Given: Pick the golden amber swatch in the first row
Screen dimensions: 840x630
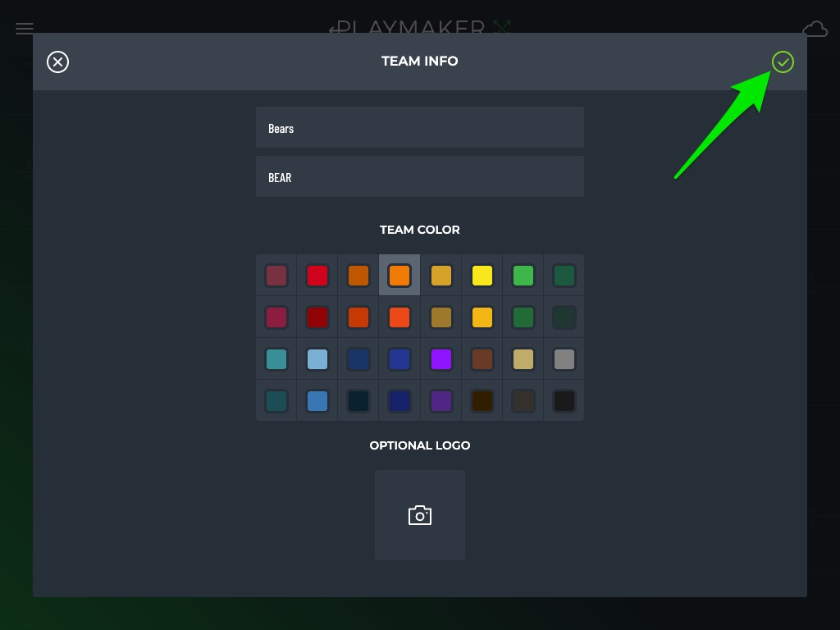Looking at the screenshot, I should coord(441,276).
